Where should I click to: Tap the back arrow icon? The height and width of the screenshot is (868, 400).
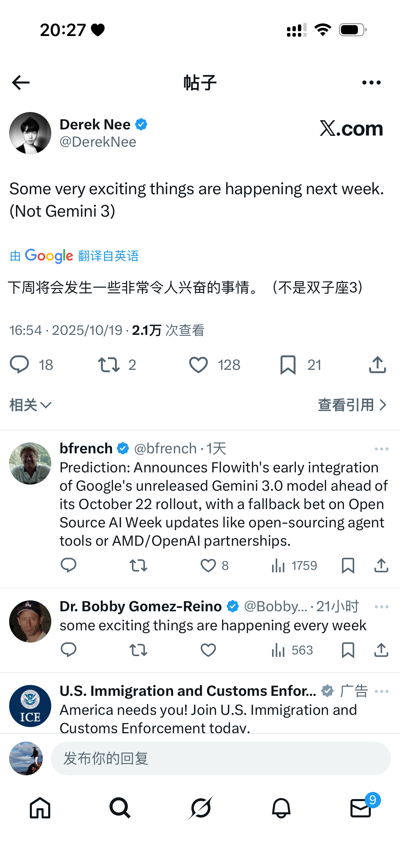[x=21, y=83]
